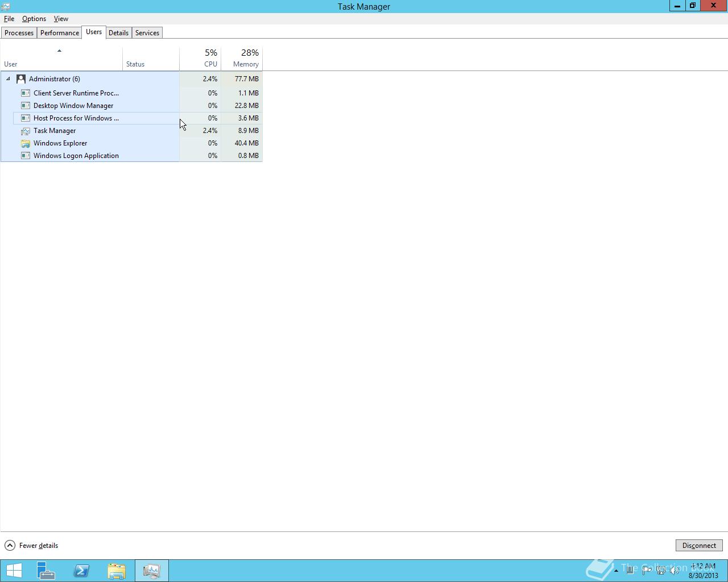Click the 22.8 MB memory value

247,106
